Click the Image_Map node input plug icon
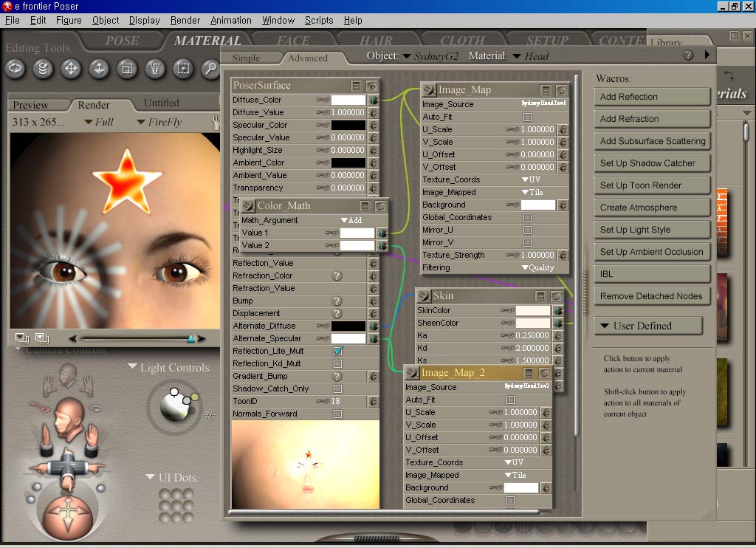756x548 pixels. [429, 90]
